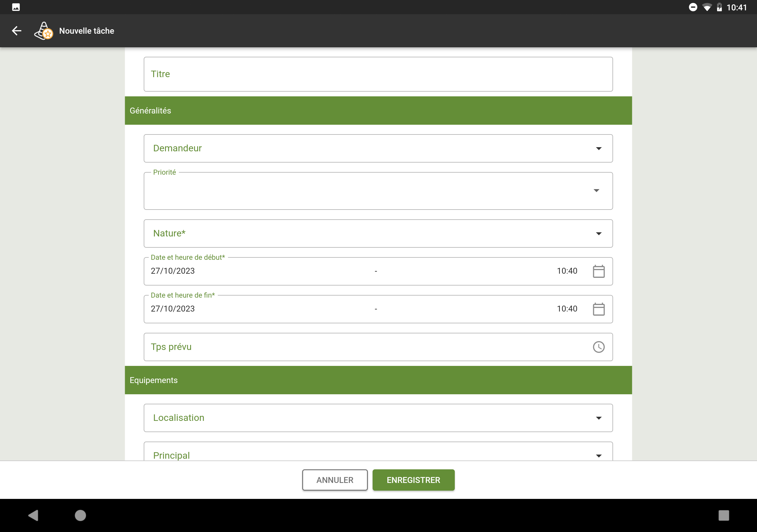
Task: Select the start date 27/10/2023 text
Action: coord(173,271)
